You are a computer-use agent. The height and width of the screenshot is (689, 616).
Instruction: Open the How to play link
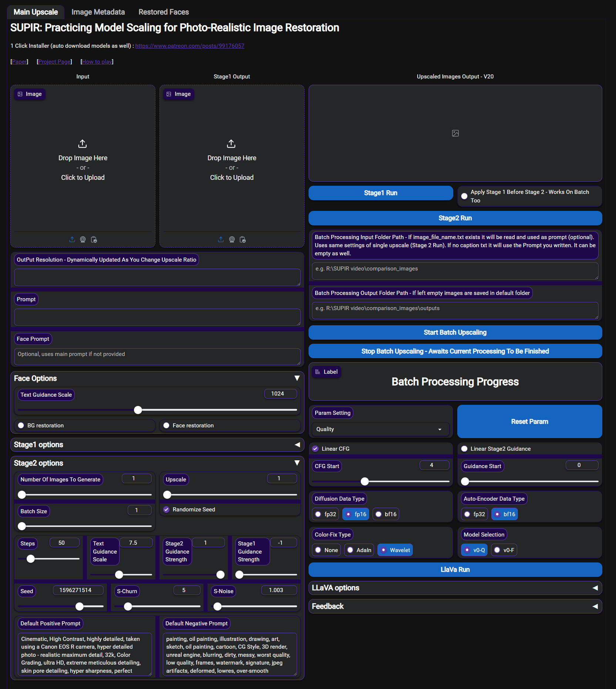click(97, 62)
